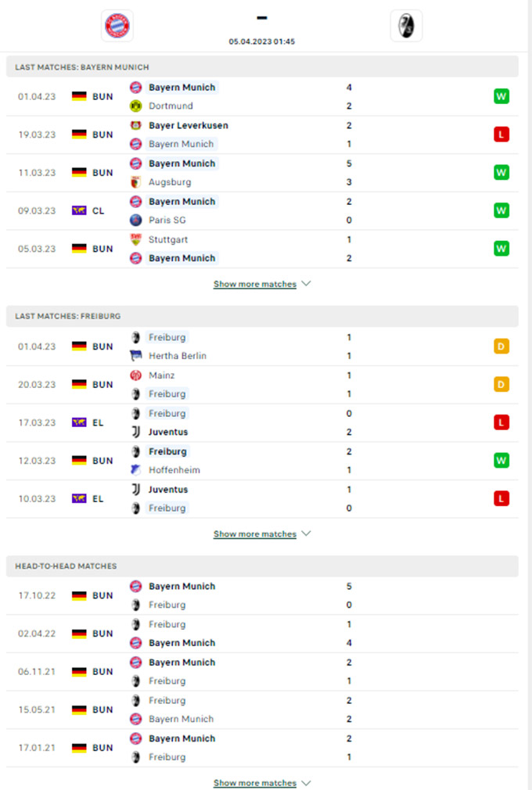Screen dimensions: 532x790
Task: Open the 17.10.22 Bayern Munich head-to-head row
Action: point(262,595)
